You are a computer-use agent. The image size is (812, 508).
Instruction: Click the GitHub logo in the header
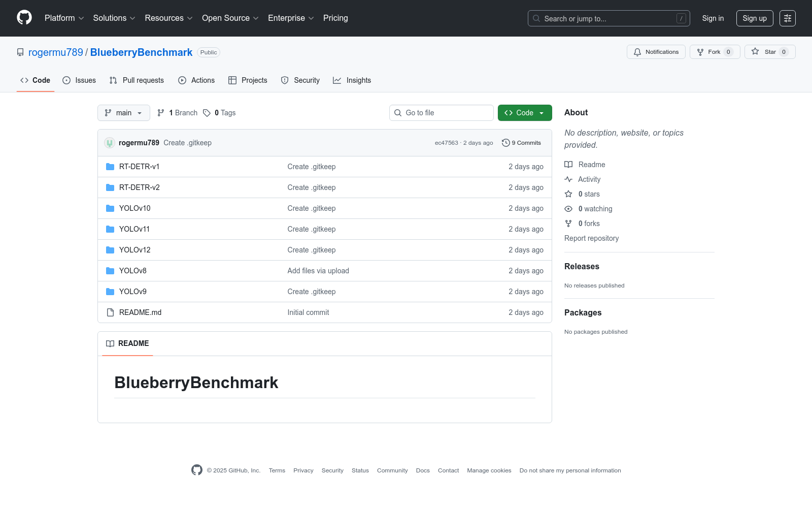24,18
